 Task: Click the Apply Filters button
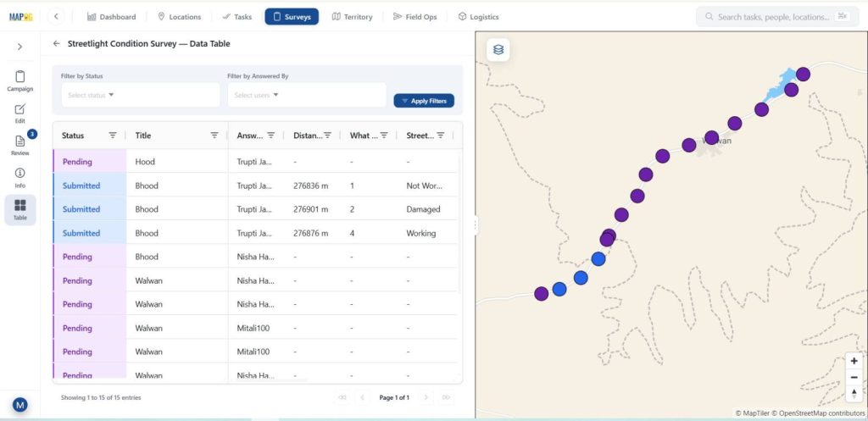424,101
